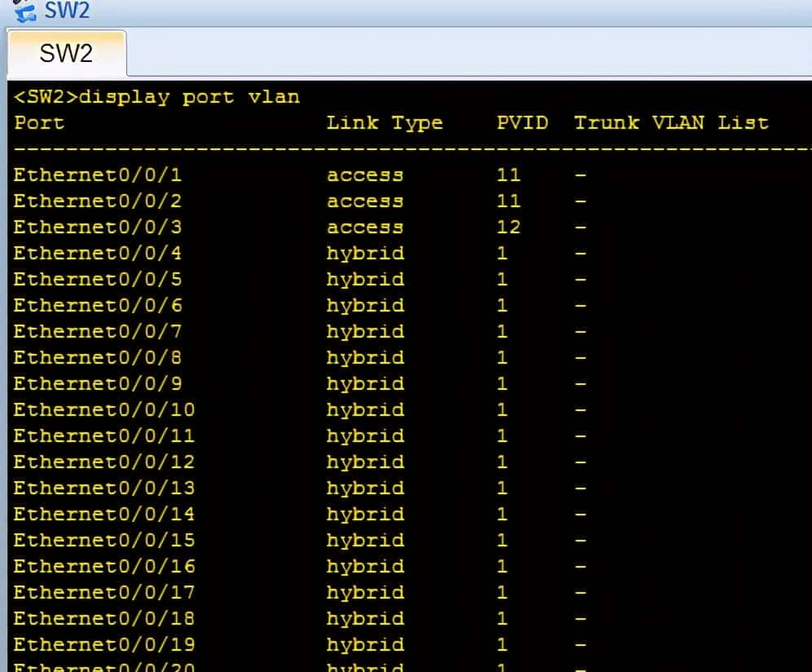This screenshot has width=812, height=672.
Task: Click the Ethernet0/0/15 port entry
Action: click(104, 541)
